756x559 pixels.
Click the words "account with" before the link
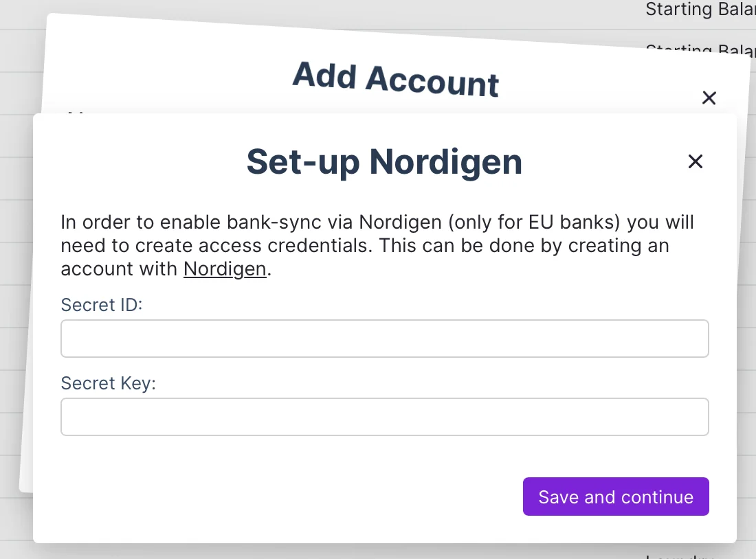120,269
